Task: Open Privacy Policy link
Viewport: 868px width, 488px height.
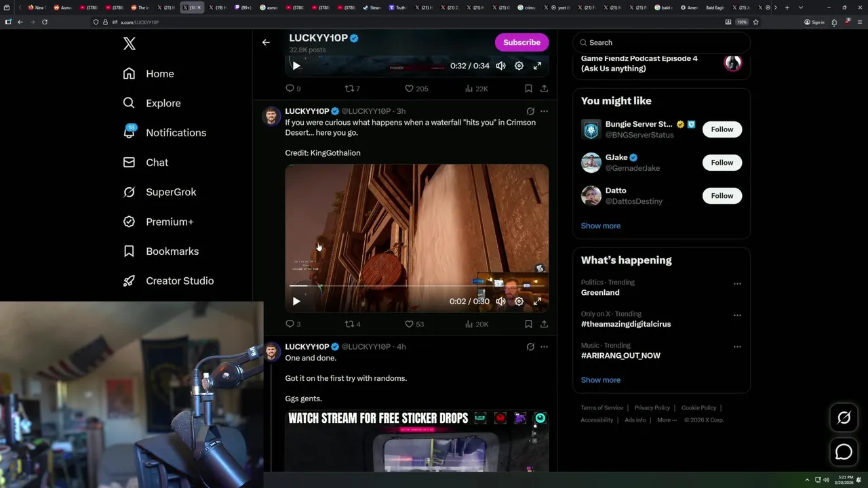Action: 652,408
